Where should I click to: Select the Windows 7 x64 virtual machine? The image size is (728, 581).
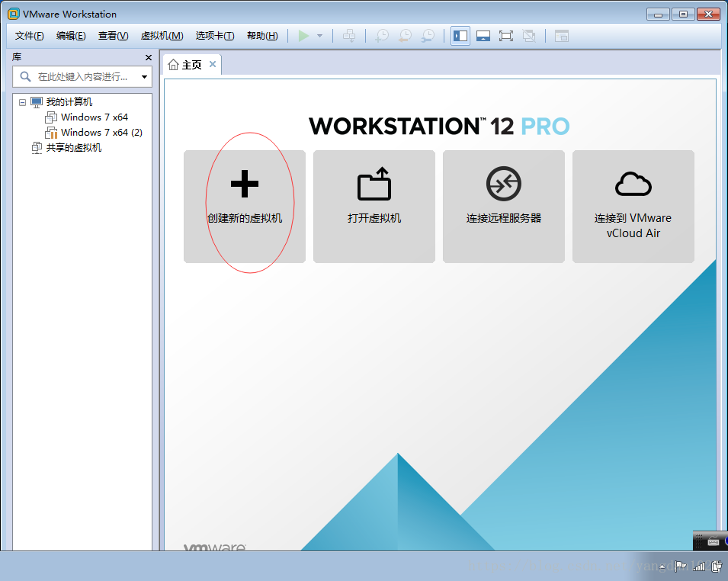pos(95,117)
